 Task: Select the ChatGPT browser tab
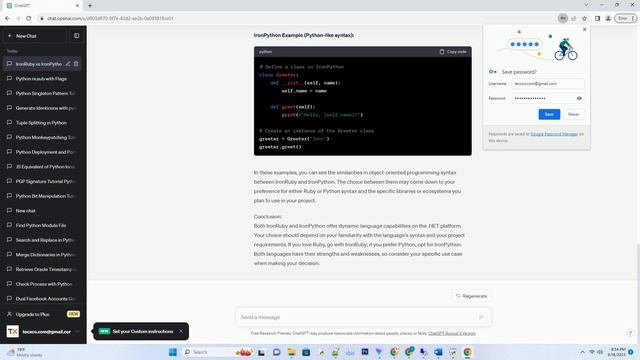pyautogui.click(x=43, y=6)
